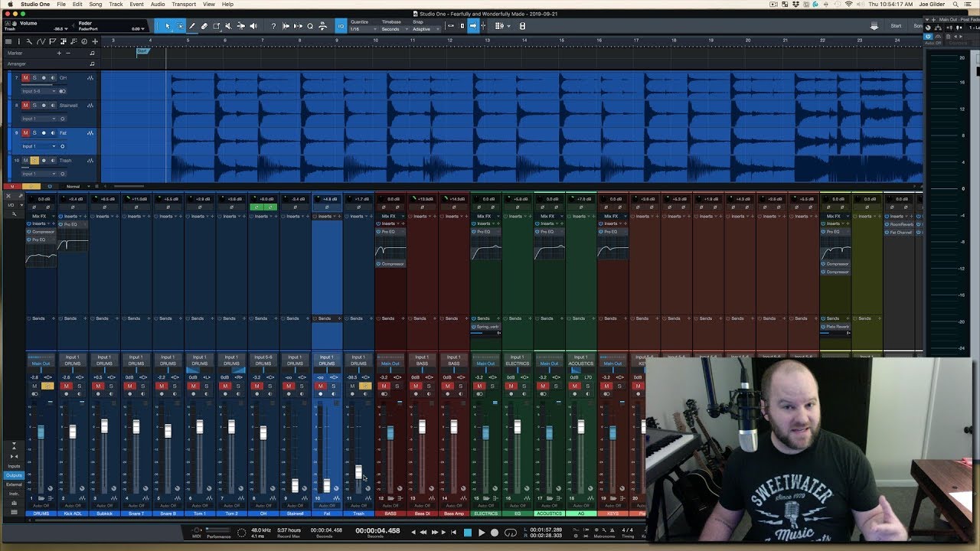
Task: Select the Paint pencil tool
Action: tap(192, 26)
